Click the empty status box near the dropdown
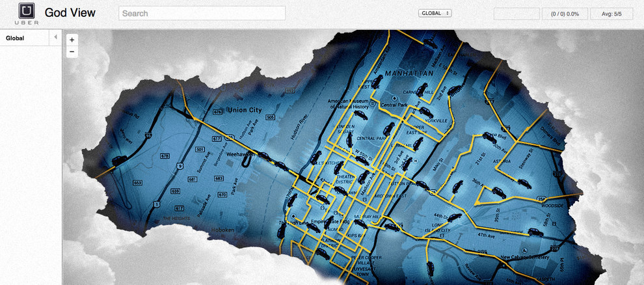 (x=517, y=14)
